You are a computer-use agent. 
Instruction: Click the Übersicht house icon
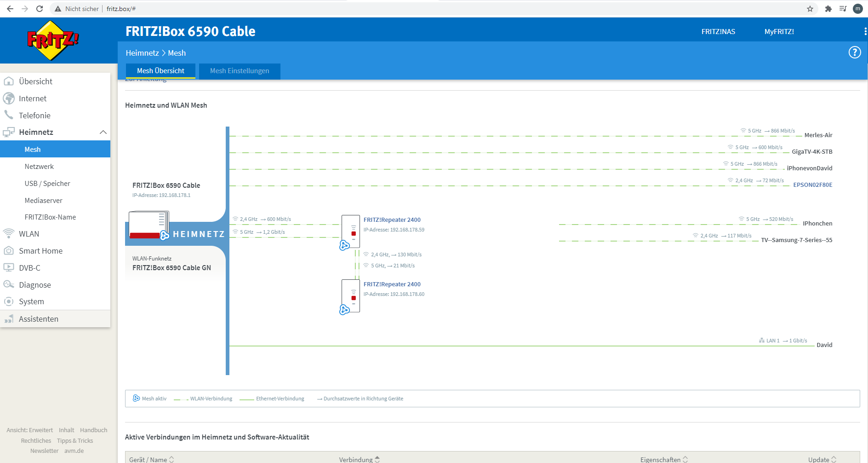click(9, 81)
